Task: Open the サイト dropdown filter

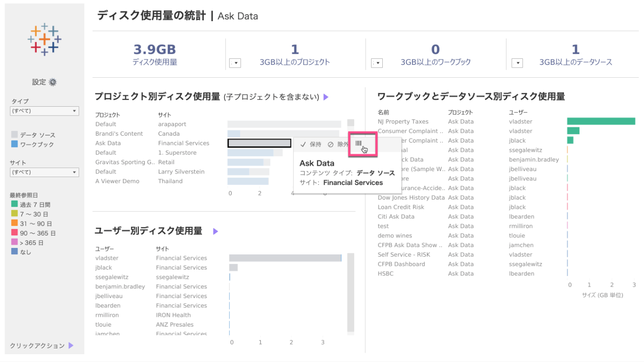Action: 45,172
